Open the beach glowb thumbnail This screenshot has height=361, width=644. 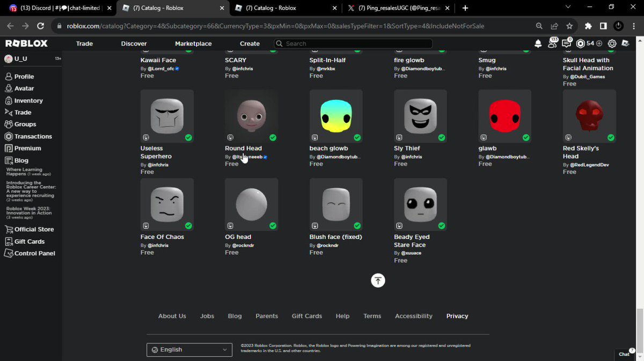(x=336, y=116)
